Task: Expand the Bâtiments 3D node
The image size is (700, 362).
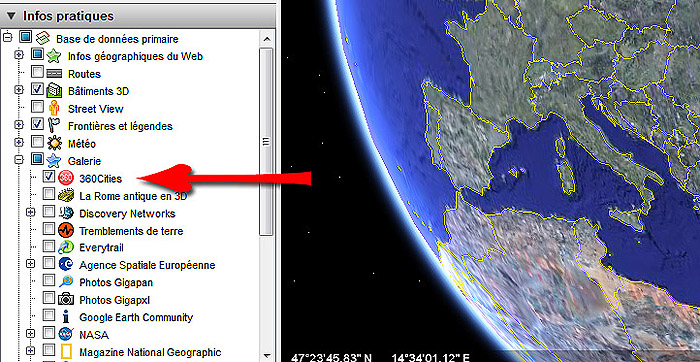Action: coord(19,90)
